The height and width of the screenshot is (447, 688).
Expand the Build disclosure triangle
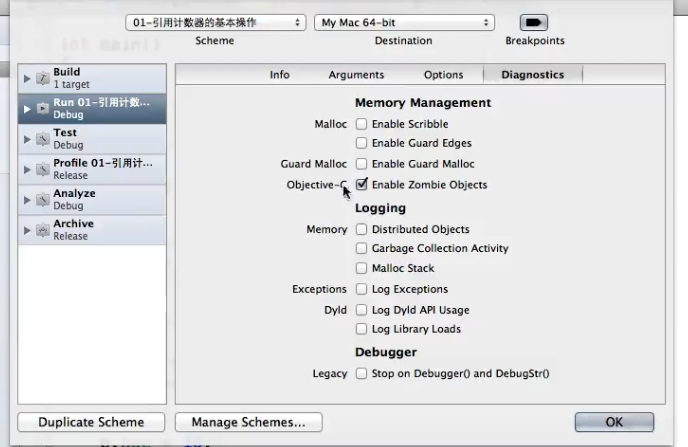point(27,79)
